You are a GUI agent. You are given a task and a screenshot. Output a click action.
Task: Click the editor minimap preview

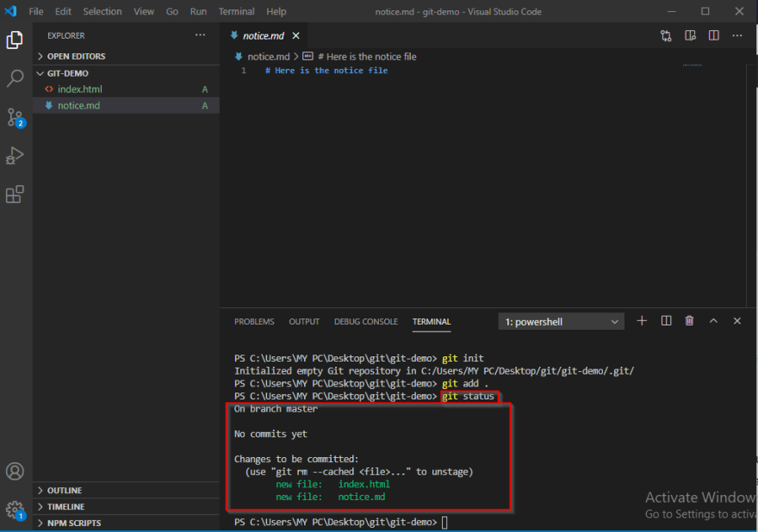pos(693,65)
